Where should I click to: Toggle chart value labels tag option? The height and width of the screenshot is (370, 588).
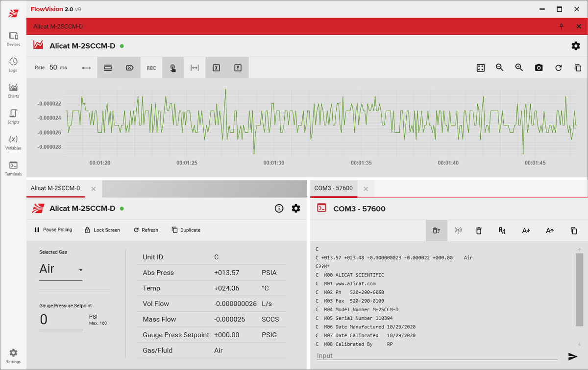pyautogui.click(x=129, y=68)
